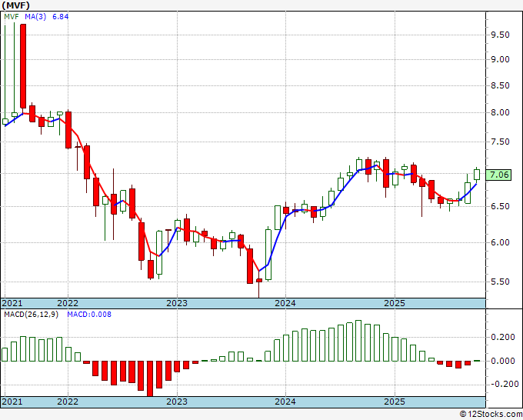The width and height of the screenshot is (523, 420).
Task: Click the 6.50 price axis label
Action: click(x=500, y=206)
